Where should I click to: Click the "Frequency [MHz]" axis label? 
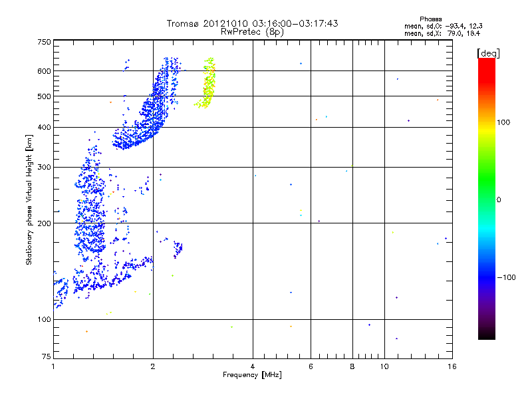(252, 375)
